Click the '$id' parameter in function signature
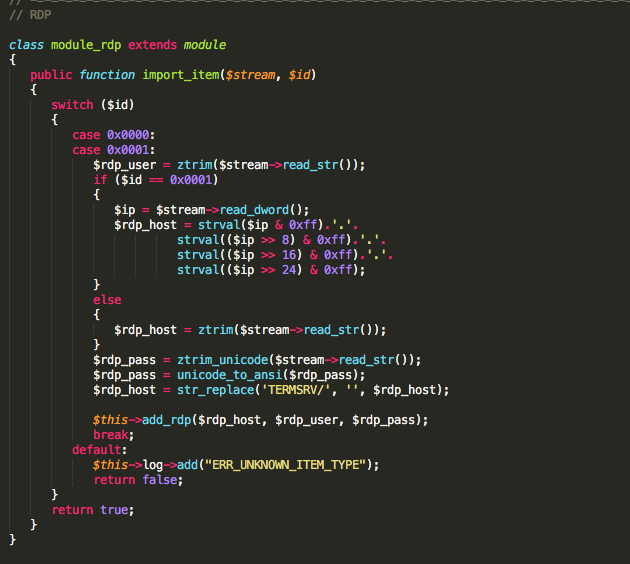Image resolution: width=630 pixels, height=564 pixels. [299, 75]
